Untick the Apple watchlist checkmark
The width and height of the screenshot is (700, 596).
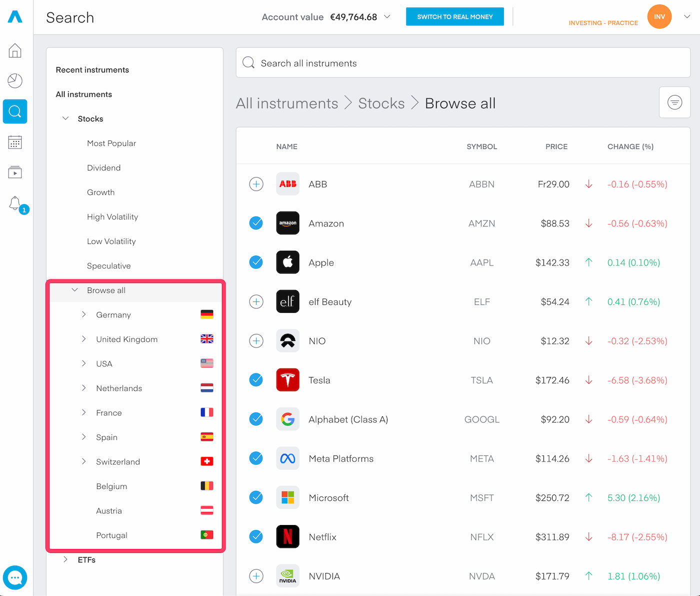[256, 262]
